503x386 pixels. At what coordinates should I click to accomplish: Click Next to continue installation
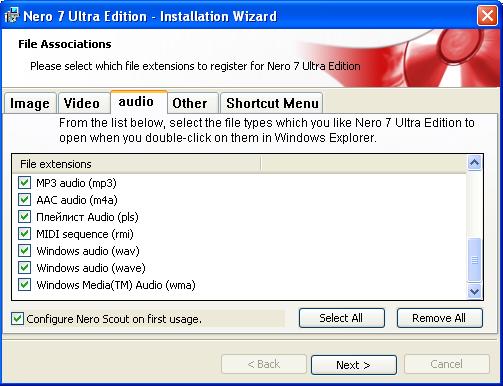tap(354, 365)
